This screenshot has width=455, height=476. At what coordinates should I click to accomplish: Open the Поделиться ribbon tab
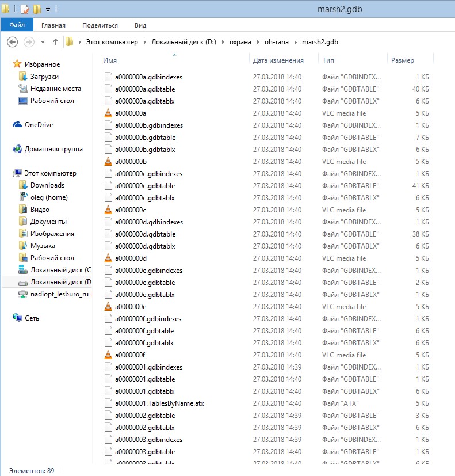pyautogui.click(x=100, y=25)
